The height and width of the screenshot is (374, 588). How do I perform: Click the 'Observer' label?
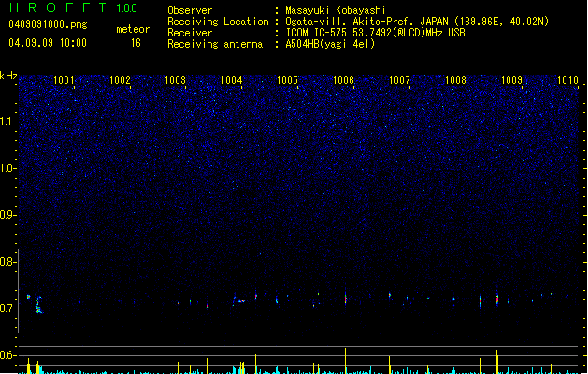[x=190, y=10]
